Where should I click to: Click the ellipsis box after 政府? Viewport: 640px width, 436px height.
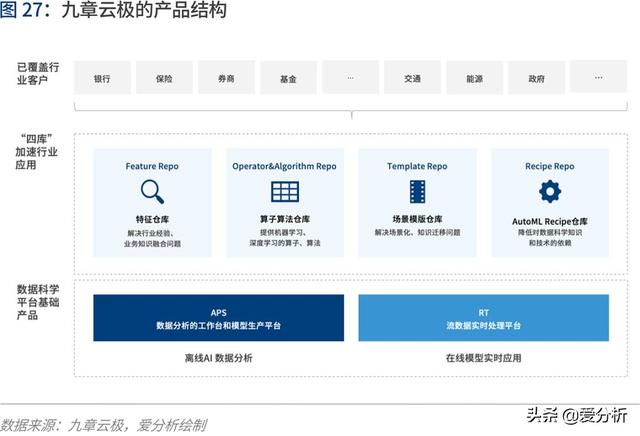click(598, 77)
